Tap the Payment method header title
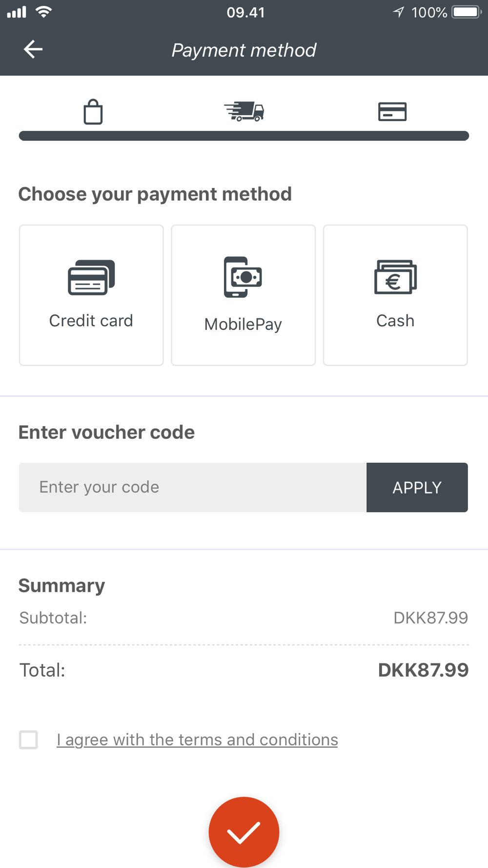The height and width of the screenshot is (868, 488). point(244,50)
